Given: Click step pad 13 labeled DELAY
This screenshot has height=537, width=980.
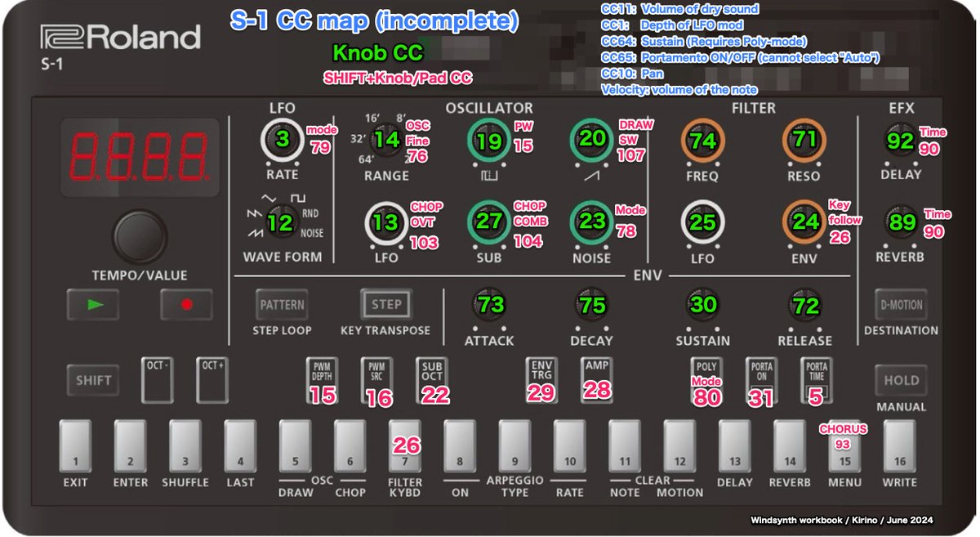Looking at the screenshot, I should [x=734, y=445].
